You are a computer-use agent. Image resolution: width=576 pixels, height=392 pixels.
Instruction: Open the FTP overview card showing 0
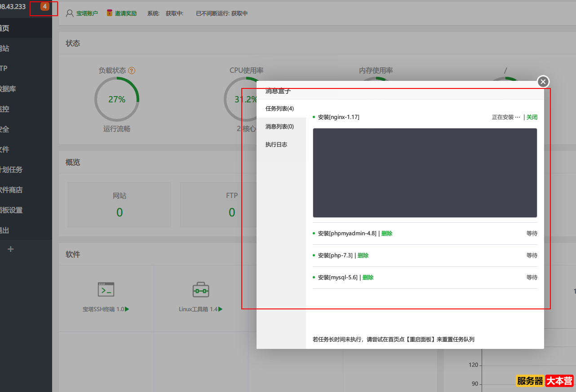tap(232, 205)
